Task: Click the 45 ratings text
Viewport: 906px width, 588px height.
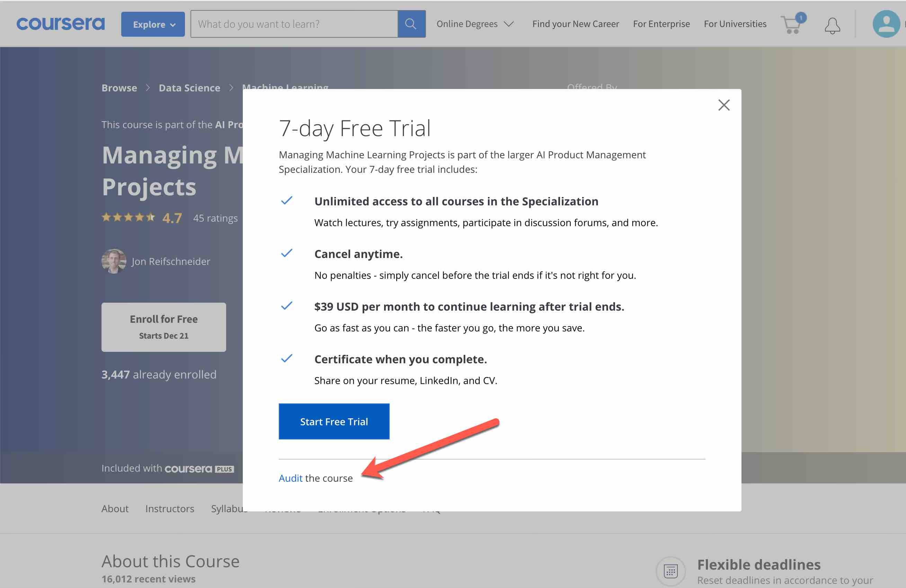Action: (215, 218)
